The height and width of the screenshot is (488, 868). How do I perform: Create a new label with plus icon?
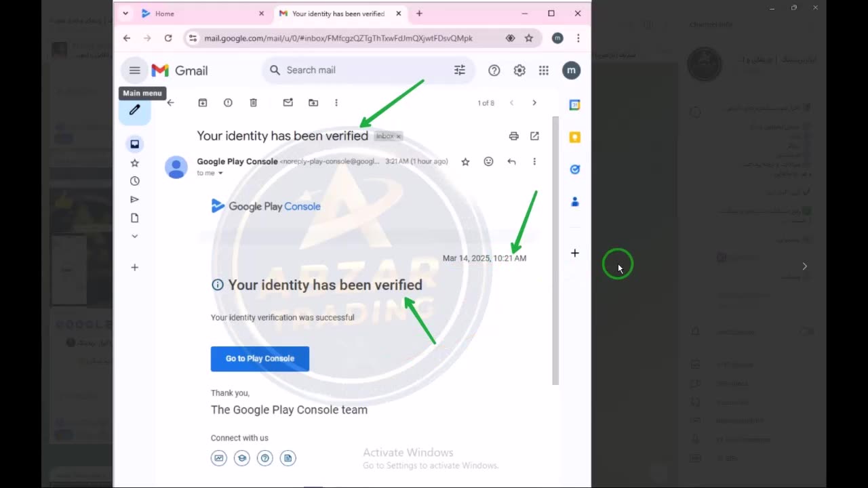point(134,268)
